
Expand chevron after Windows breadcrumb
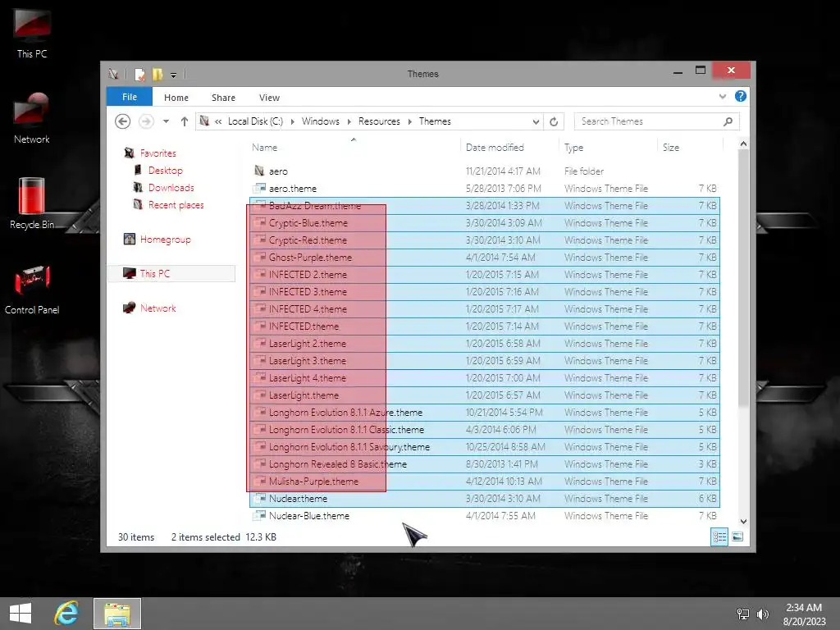[x=349, y=121]
